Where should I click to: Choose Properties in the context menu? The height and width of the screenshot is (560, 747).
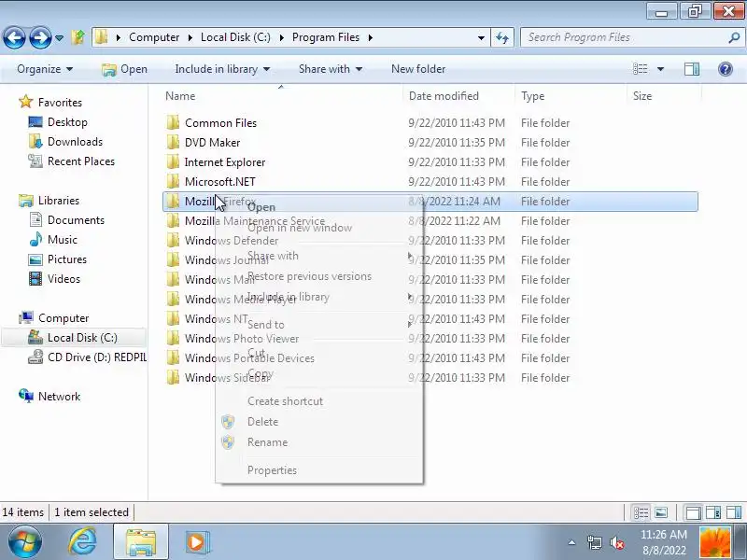319,470
